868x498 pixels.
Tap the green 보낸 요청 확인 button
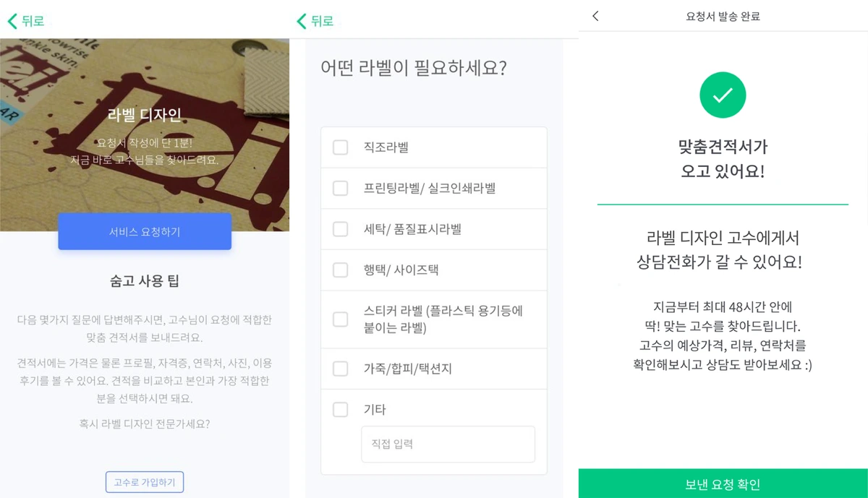point(723,484)
